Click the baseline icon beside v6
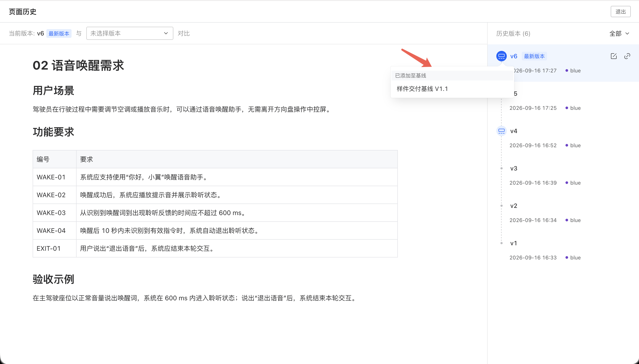Screen dimensions: 639x364 point(501,56)
